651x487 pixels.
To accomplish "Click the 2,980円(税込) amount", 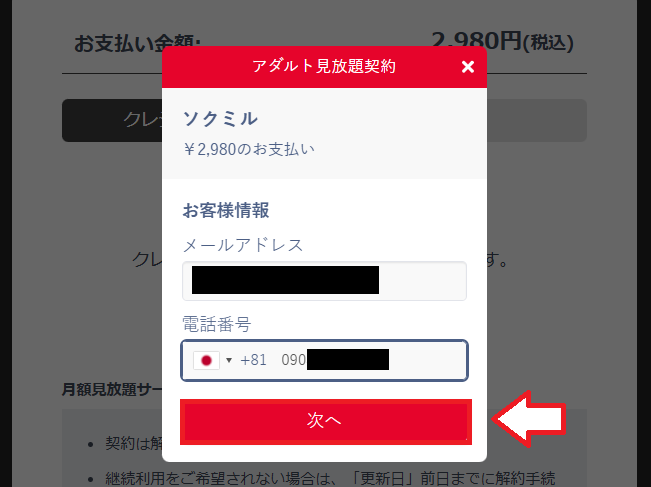I will (503, 42).
